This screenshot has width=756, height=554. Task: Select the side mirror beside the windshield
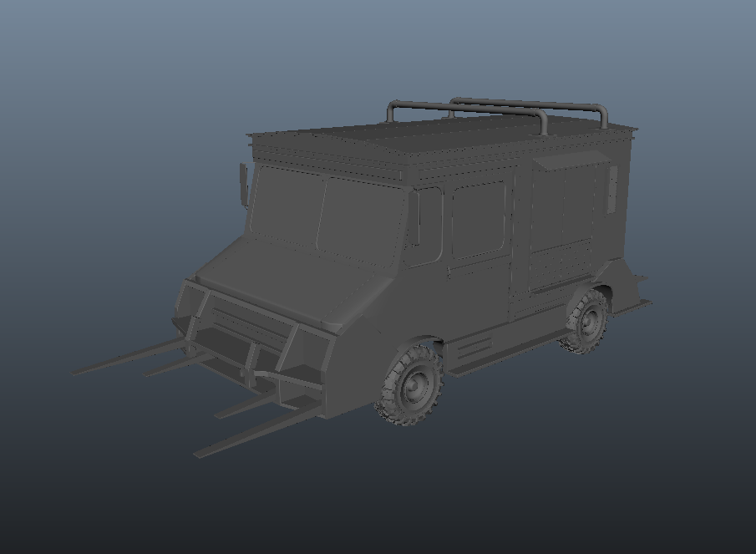243,186
